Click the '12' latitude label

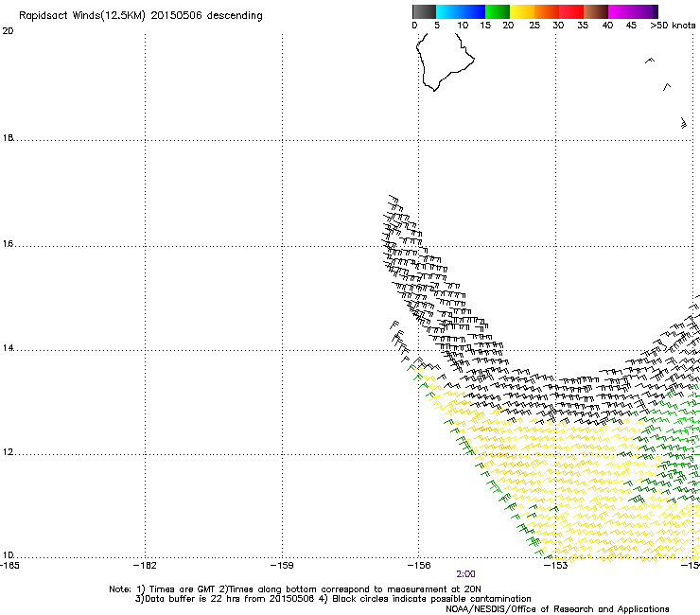pos(8,452)
